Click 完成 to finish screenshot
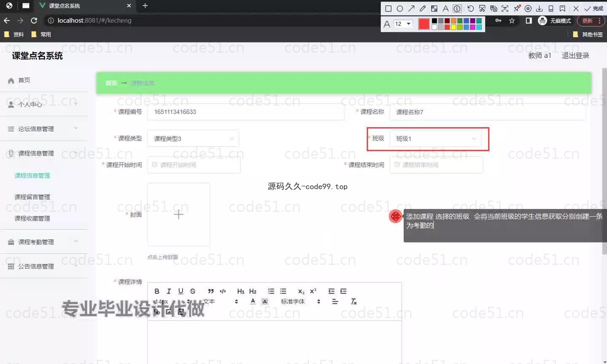The width and height of the screenshot is (607, 364). tap(594, 8)
